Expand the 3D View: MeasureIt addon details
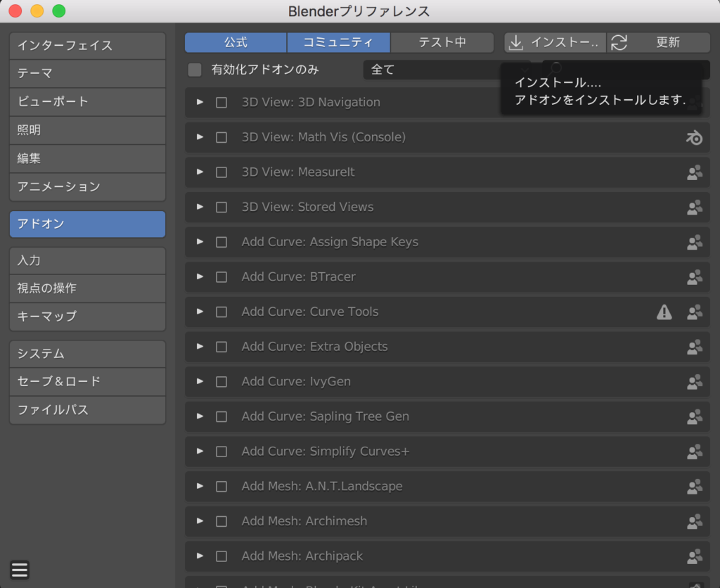 click(200, 172)
